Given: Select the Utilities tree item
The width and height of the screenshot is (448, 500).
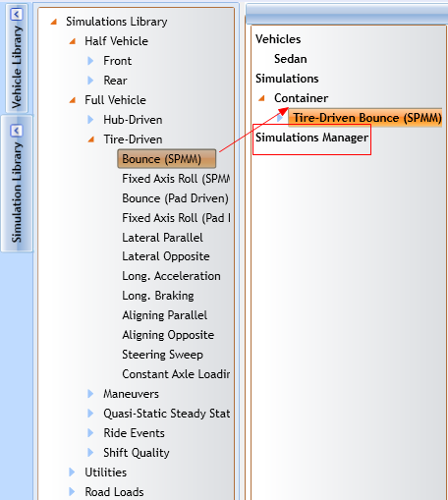Looking at the screenshot, I should [x=105, y=472].
